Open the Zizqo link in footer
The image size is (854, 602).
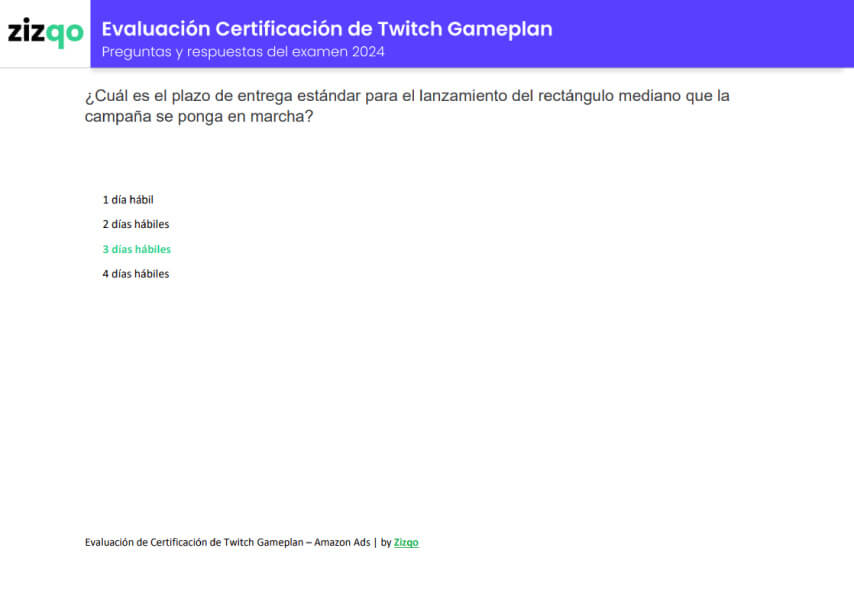click(x=406, y=542)
